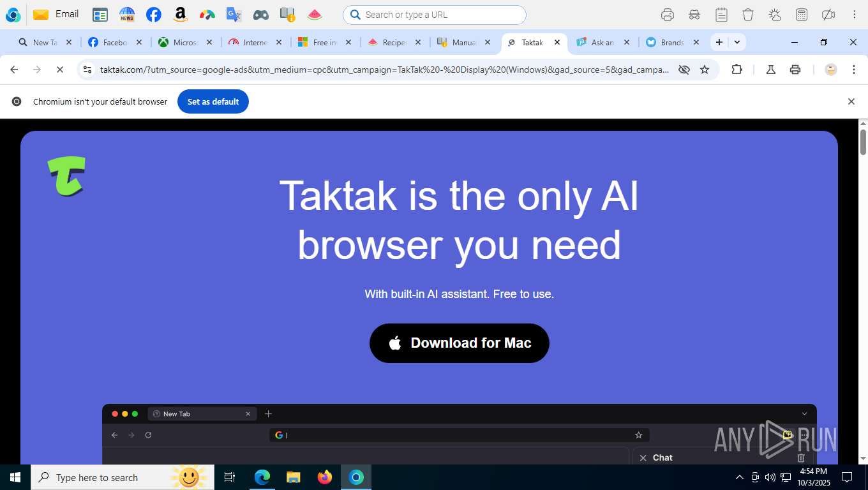Image resolution: width=868 pixels, height=490 pixels.
Task: Open Task View on taskbar
Action: [230, 477]
